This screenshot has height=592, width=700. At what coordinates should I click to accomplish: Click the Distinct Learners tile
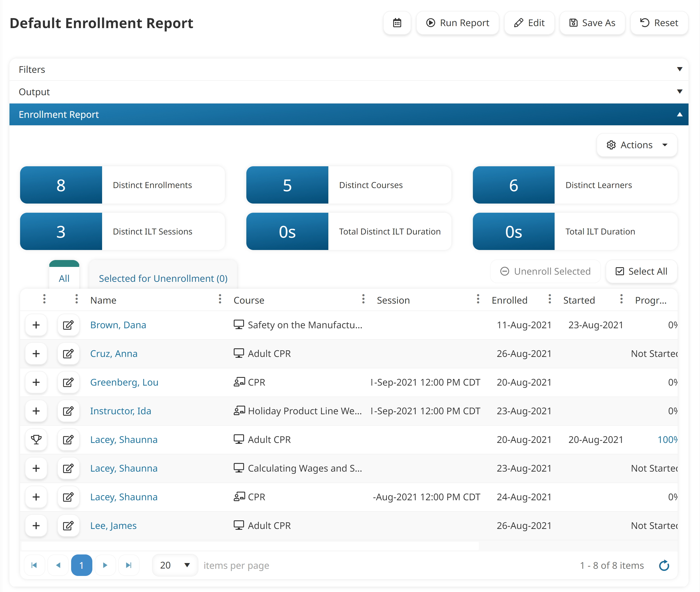click(x=575, y=185)
